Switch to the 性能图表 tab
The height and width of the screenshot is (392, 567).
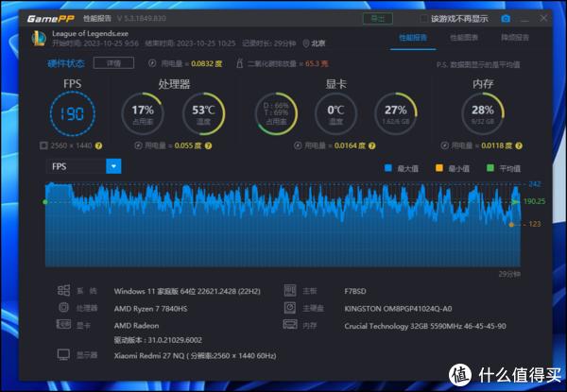[464, 38]
